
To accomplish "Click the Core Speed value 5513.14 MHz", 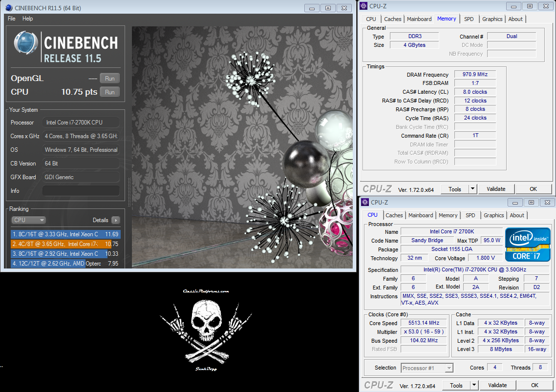I will tap(424, 323).
